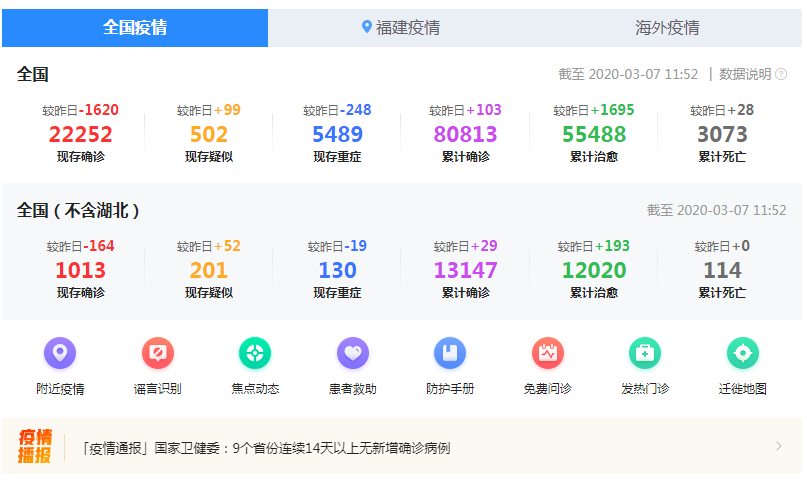Click the 附近疫情 label
Image resolution: width=807 pixels, height=482 pixels.
(60, 389)
